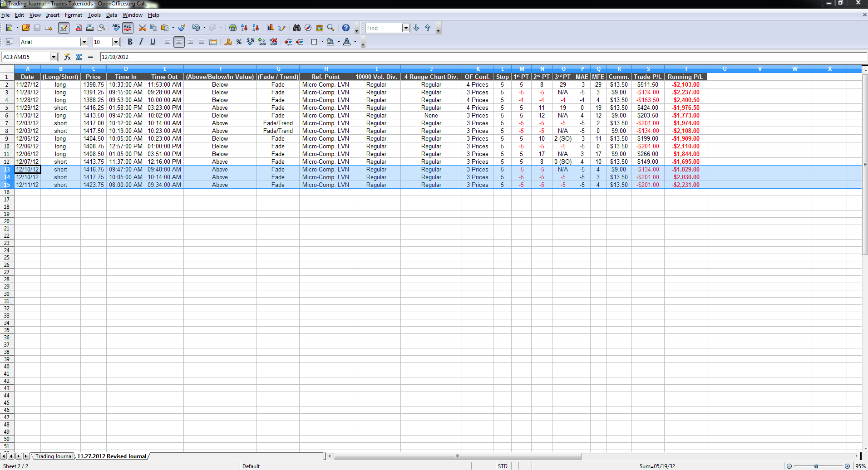Expand the Undo history dropdown arrow
Screen dimensions: 868x470
click(x=204, y=28)
